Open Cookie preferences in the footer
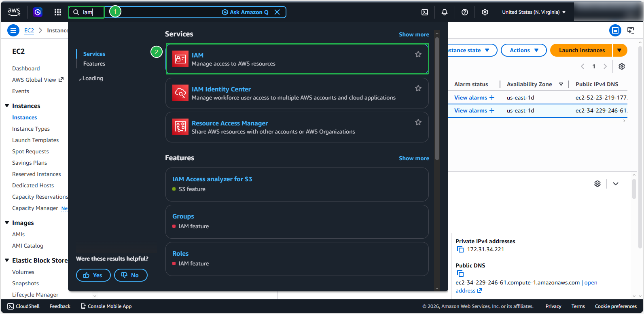The image size is (644, 314). pyautogui.click(x=616, y=306)
